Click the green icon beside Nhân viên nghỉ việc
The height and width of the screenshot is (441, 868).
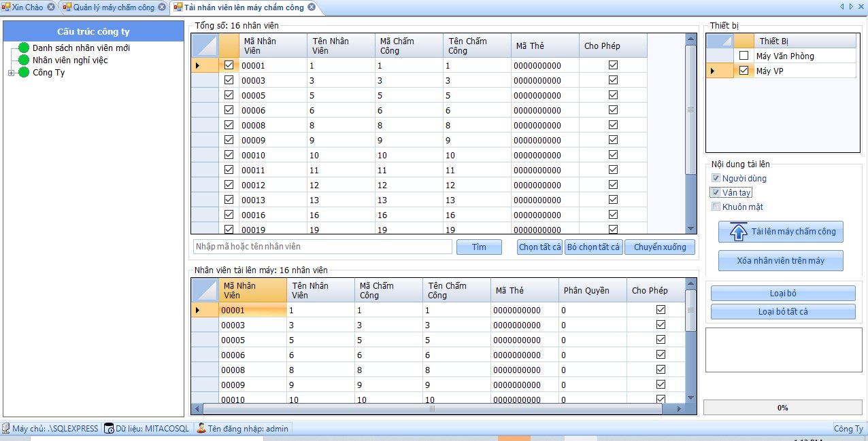[24, 60]
